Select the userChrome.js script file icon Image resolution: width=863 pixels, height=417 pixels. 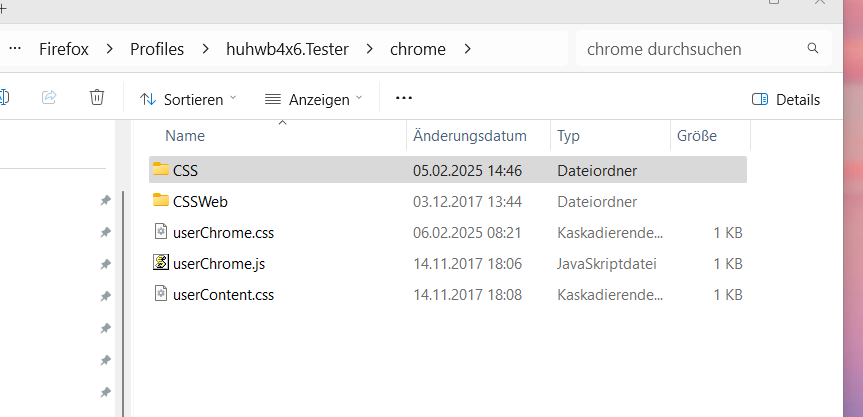coord(161,263)
